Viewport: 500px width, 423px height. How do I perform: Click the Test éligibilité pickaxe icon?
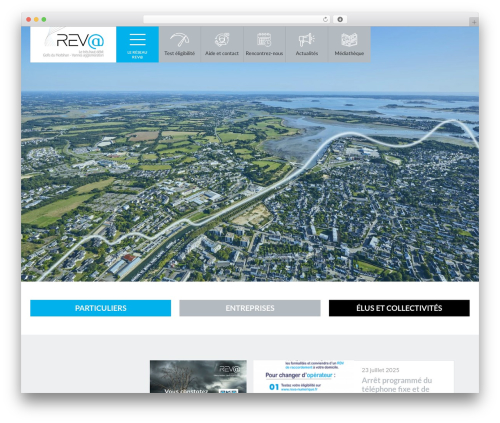(x=179, y=40)
